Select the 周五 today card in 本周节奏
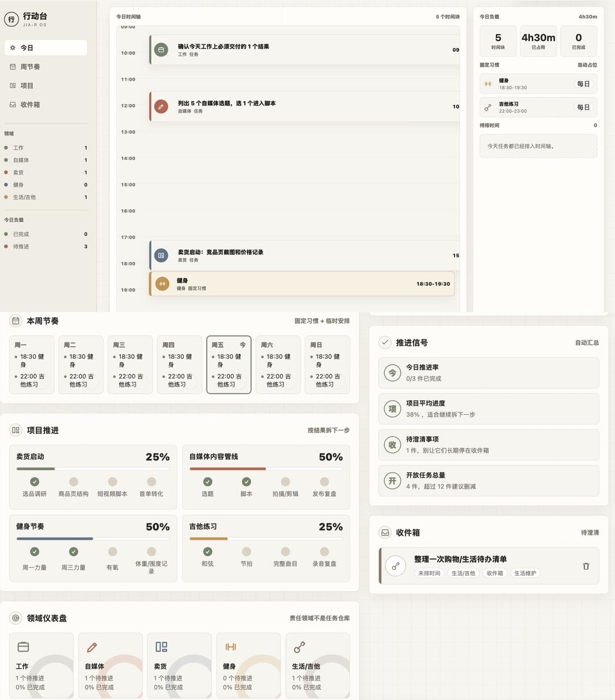Image resolution: width=615 pixels, height=700 pixels. (x=229, y=365)
